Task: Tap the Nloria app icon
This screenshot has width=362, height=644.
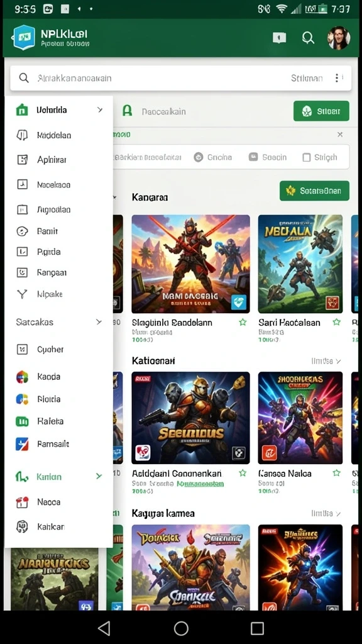Action: click(x=22, y=399)
